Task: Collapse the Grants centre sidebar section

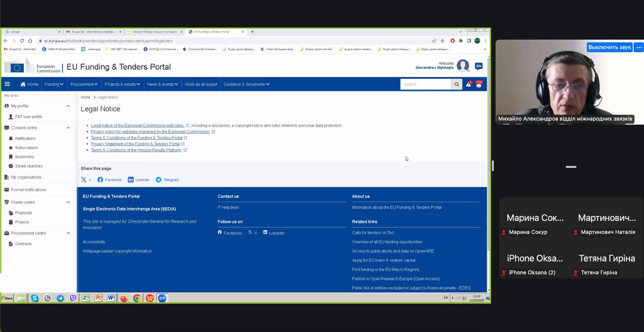Action: tap(68, 202)
